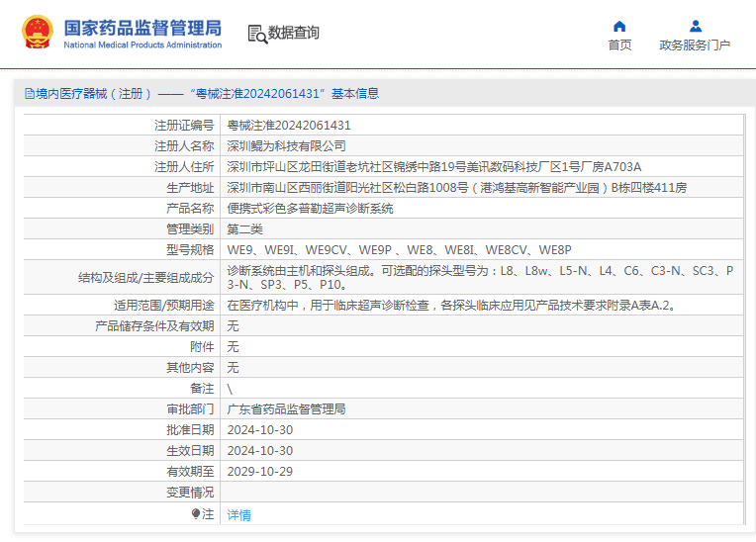
Task: Click the document icon before 境内医疗器械
Action: (x=30, y=93)
